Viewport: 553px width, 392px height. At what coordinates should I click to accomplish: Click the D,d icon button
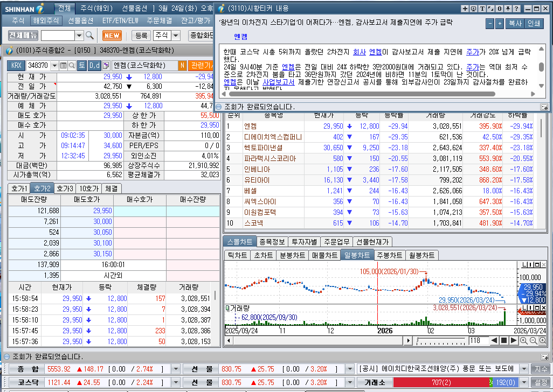(x=94, y=66)
